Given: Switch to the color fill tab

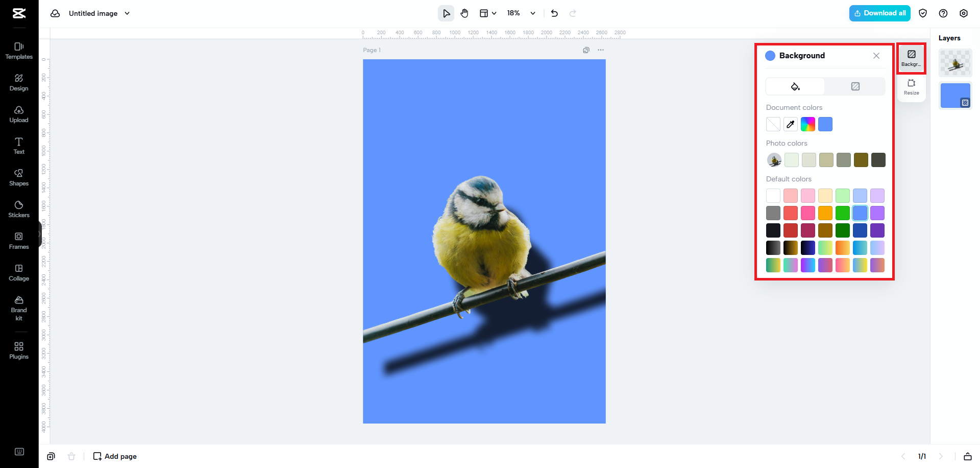Looking at the screenshot, I should pyautogui.click(x=795, y=86).
